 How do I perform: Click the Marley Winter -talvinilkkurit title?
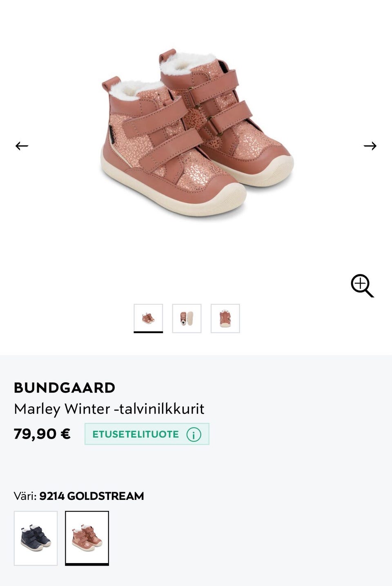tap(109, 409)
